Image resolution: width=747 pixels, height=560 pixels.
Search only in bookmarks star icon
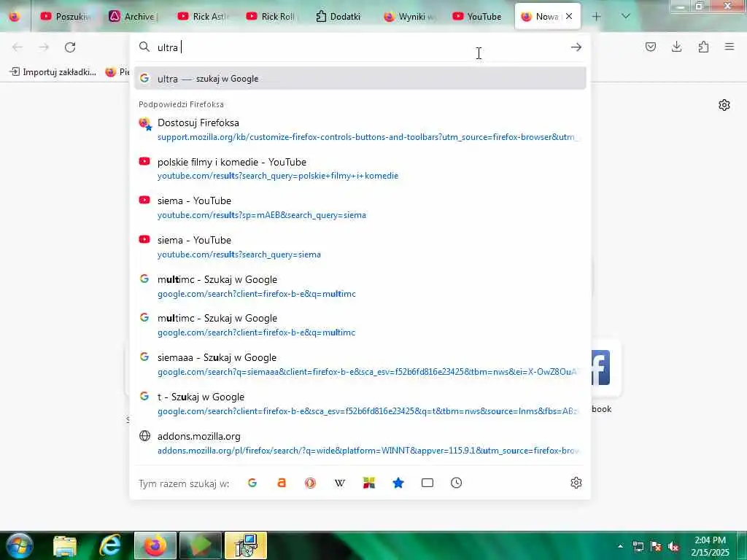pos(398,483)
